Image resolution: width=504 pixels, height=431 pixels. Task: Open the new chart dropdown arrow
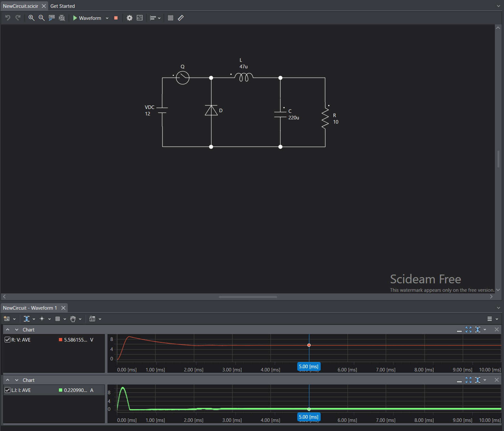(14, 319)
